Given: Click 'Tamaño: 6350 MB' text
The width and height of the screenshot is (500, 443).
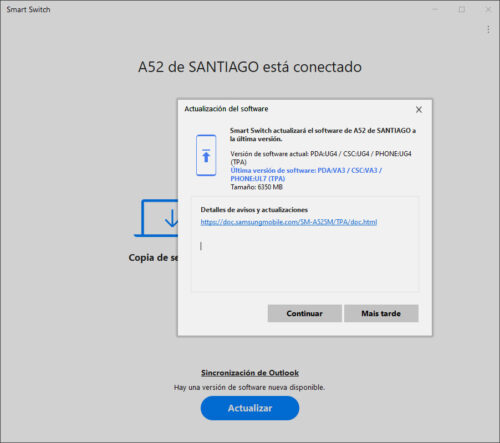Looking at the screenshot, I should point(256,187).
